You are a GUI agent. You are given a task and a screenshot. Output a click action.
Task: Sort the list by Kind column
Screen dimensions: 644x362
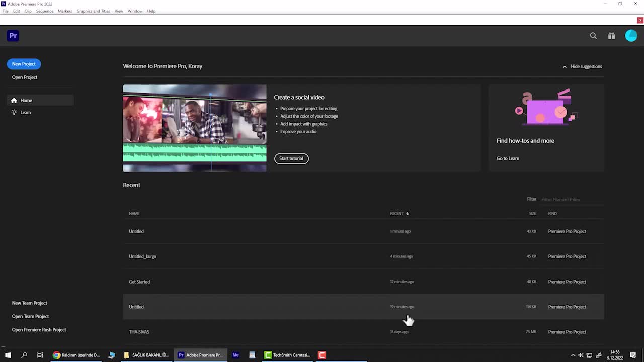tap(552, 213)
